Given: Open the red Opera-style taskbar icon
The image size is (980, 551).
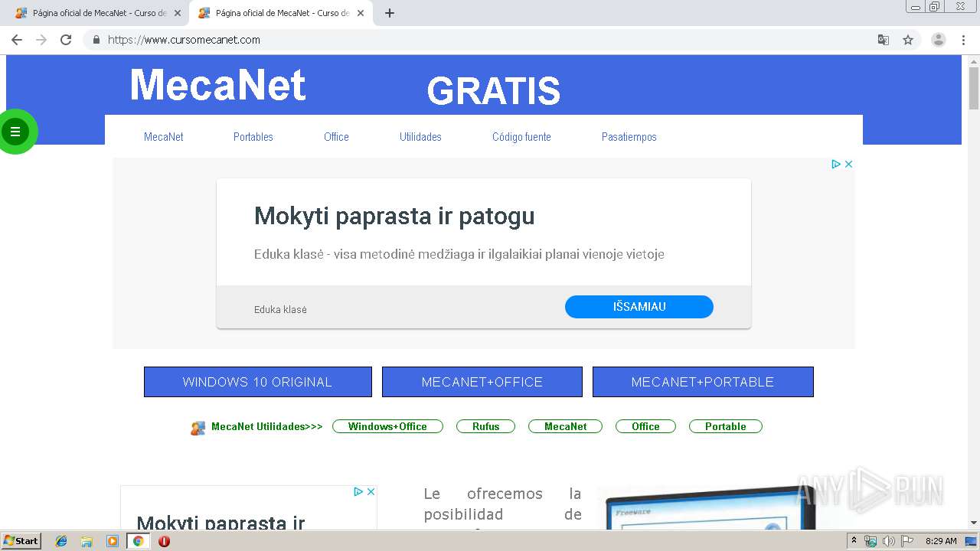Looking at the screenshot, I should pos(164,541).
